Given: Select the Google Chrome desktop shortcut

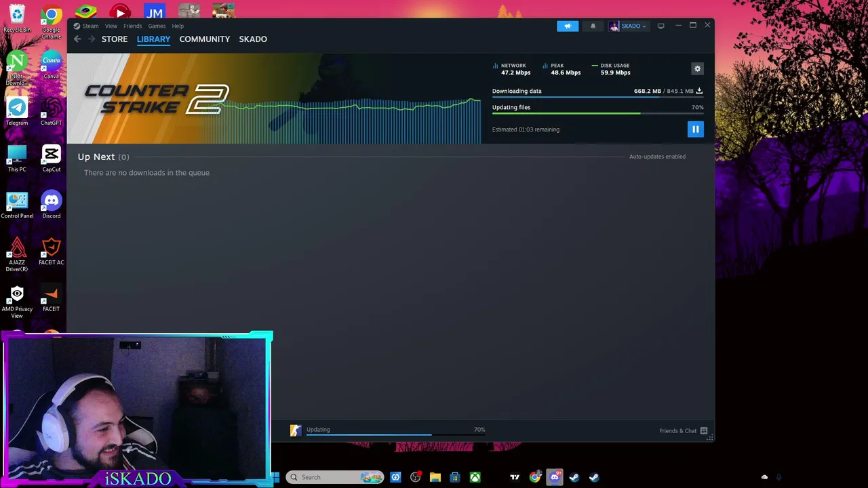Looking at the screenshot, I should click(51, 22).
